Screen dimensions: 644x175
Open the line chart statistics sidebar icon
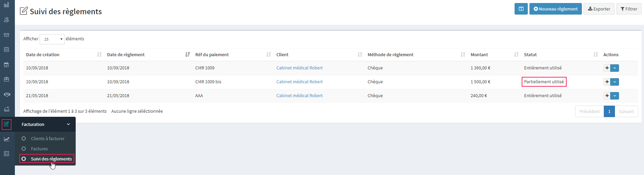tap(7, 139)
